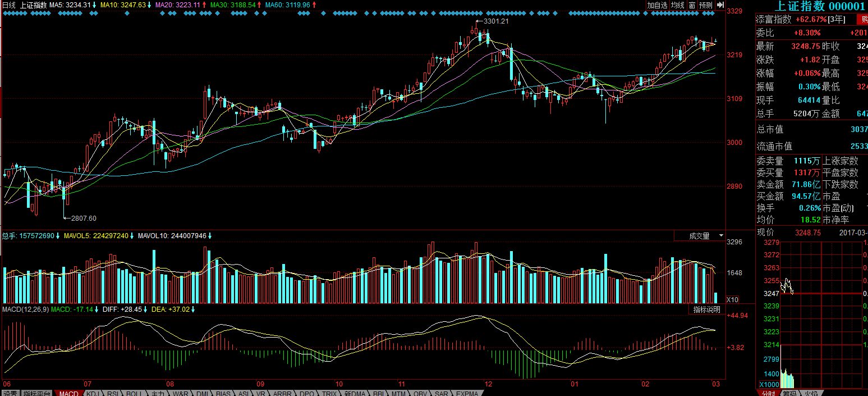Switch to the BBI indicator tab
Viewport: 868px width, 396px height.
[x=378, y=393]
